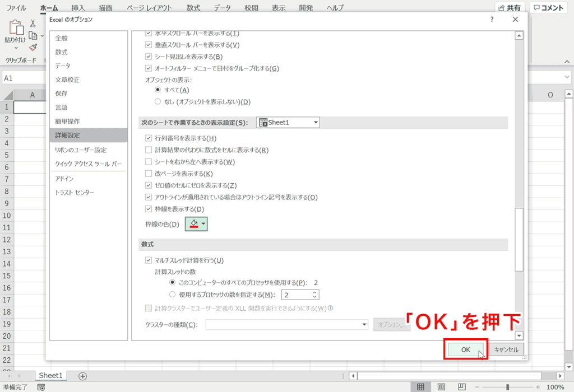Add a new sheet with plus icon
Screen dimensions: 574x392
(x=83, y=376)
